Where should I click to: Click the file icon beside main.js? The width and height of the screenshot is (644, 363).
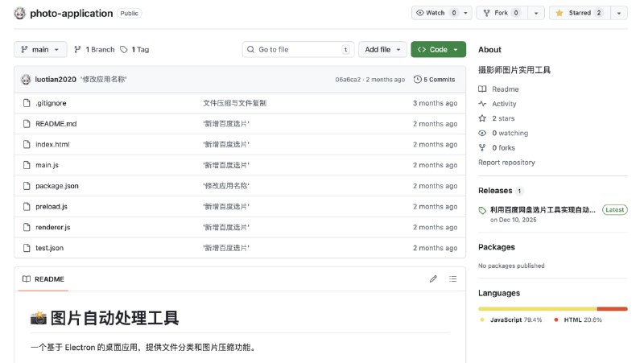point(27,165)
